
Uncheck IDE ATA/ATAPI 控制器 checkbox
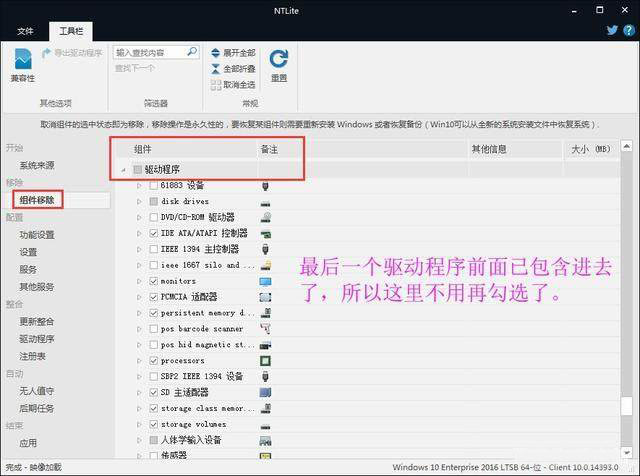click(153, 234)
